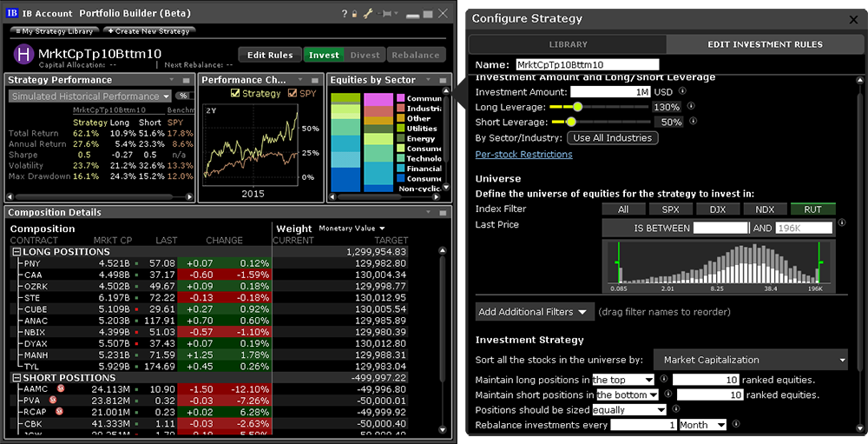Click the Divest button
868x444 pixels.
(365, 55)
